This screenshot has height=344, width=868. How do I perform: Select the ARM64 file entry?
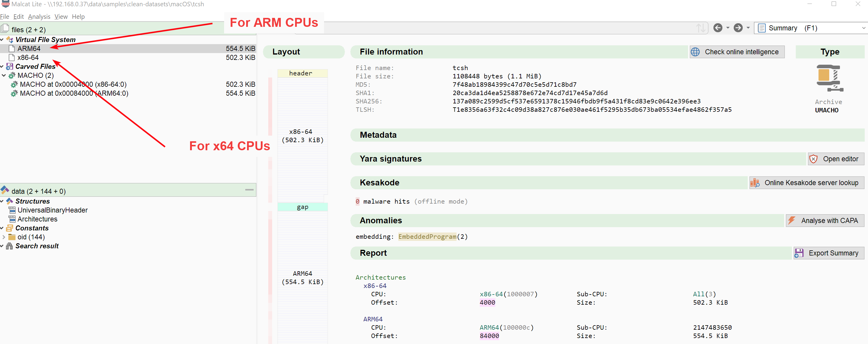128,49
